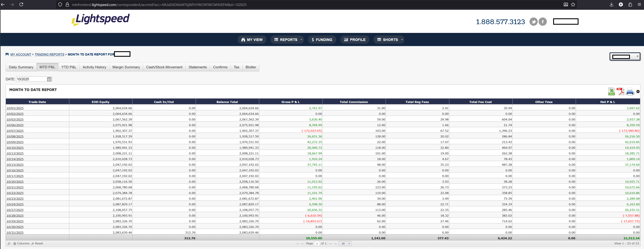Open rows-per-page dropdown showing 31
This screenshot has height=249, width=644.
[345, 244]
